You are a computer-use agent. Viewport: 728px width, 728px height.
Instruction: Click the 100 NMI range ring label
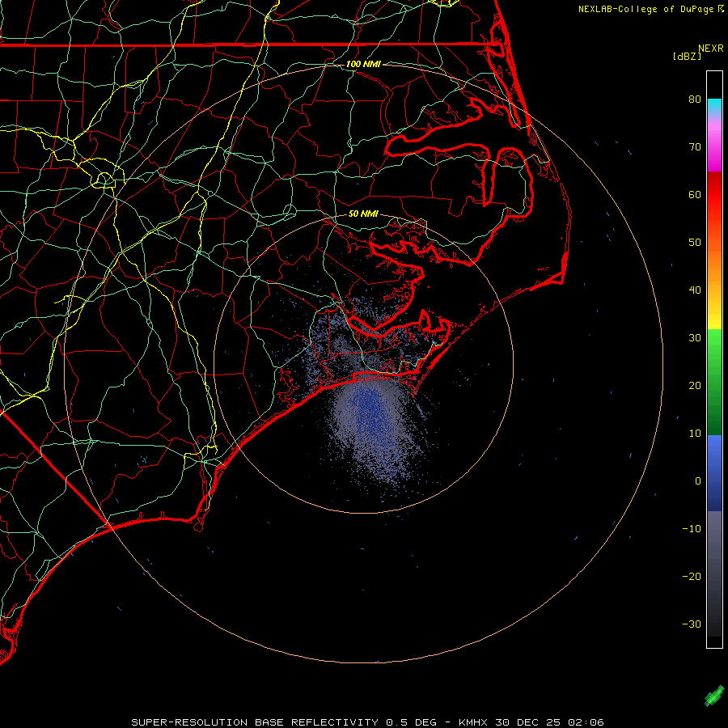363,64
